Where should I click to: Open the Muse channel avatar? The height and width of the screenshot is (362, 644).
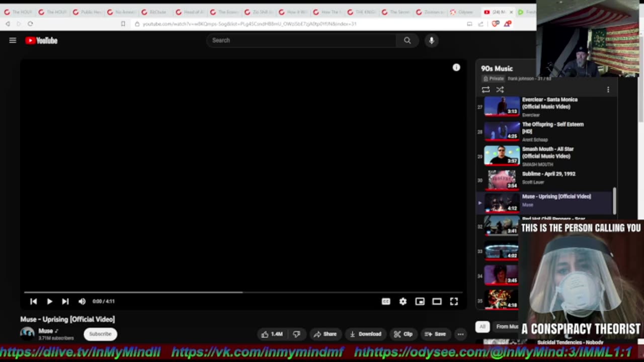[27, 334]
